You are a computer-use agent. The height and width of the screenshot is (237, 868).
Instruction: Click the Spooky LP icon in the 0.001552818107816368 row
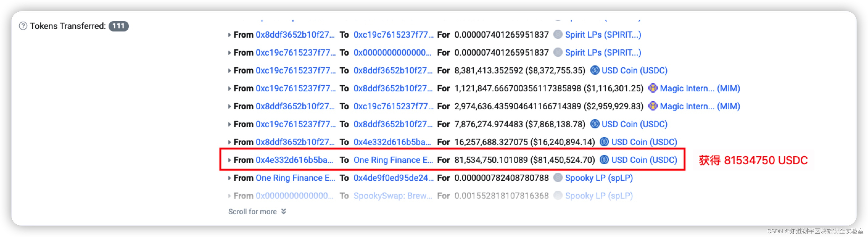pos(558,195)
